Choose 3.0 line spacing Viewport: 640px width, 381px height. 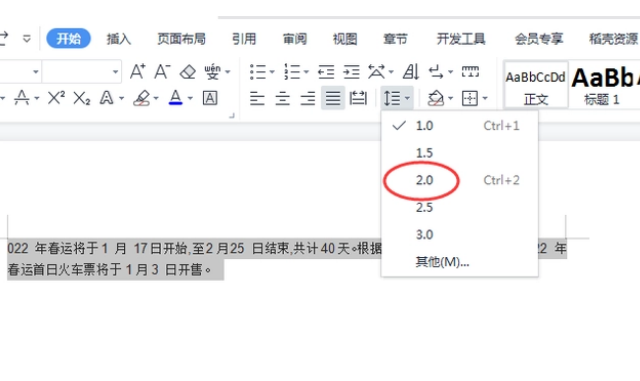pyautogui.click(x=460, y=235)
